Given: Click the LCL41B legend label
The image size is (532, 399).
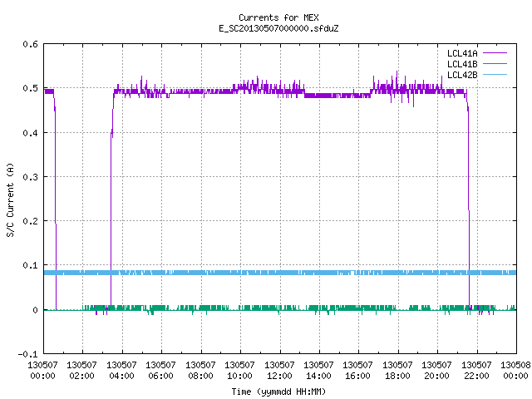Looking at the screenshot, I should tap(462, 64).
